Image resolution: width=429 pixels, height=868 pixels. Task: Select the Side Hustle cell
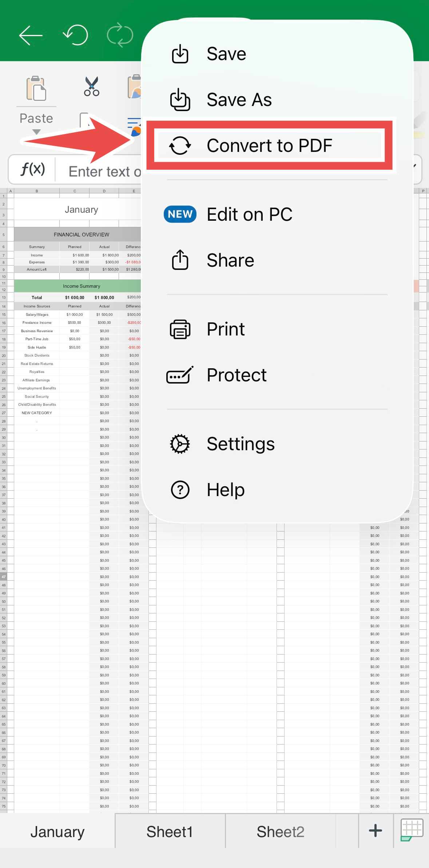(x=37, y=347)
